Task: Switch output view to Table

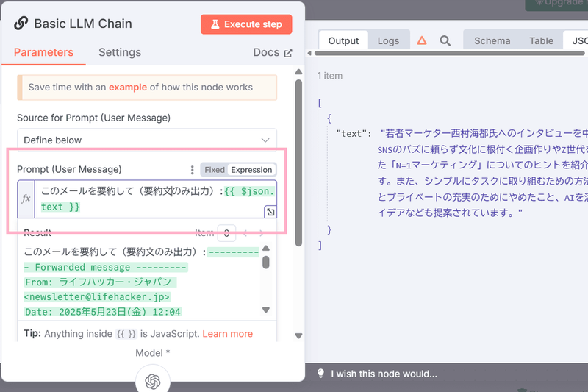Action: (541, 40)
